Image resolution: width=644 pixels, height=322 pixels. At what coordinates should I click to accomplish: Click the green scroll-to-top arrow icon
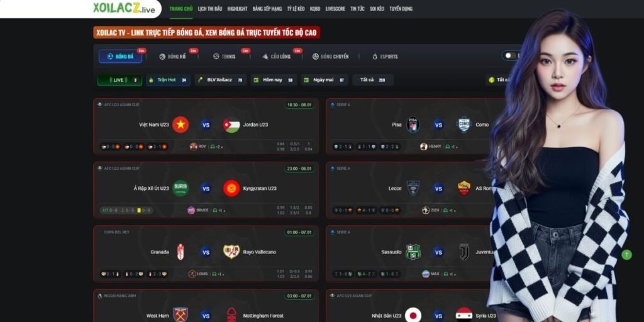(626, 255)
